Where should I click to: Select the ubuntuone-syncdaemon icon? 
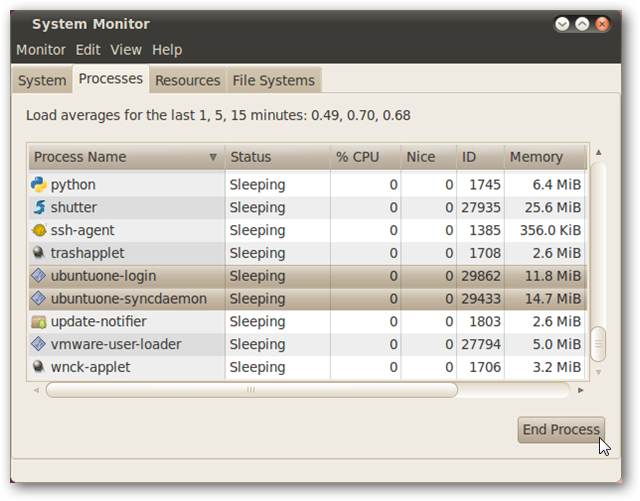(39, 298)
